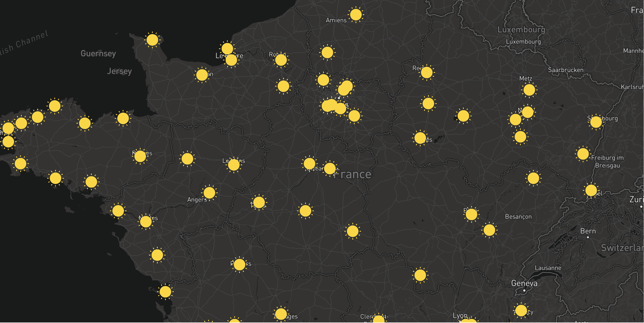Click the sun icon over Le Mans
The image size is (644, 323).
pos(233,165)
